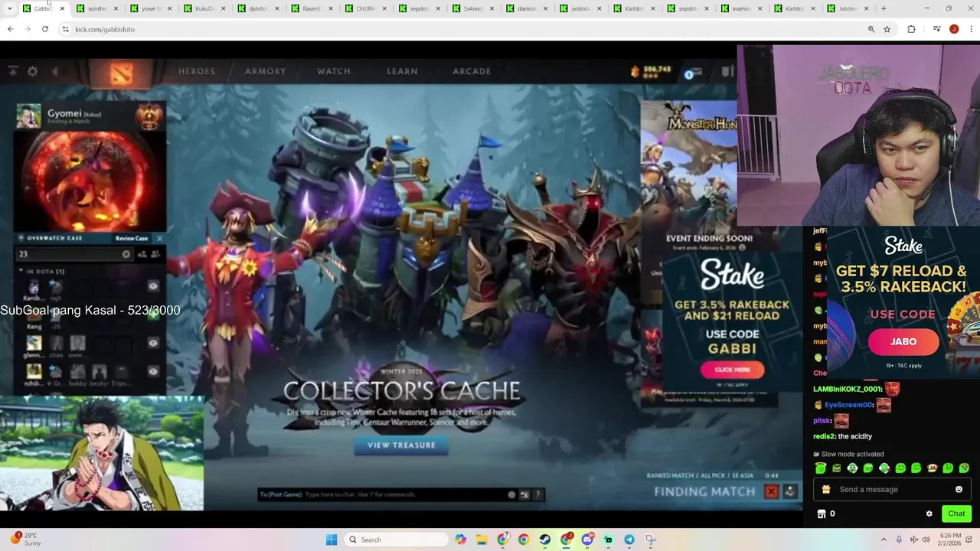Viewport: 980px width, 551px height.
Task: Open Steam from the taskbar
Action: click(545, 540)
